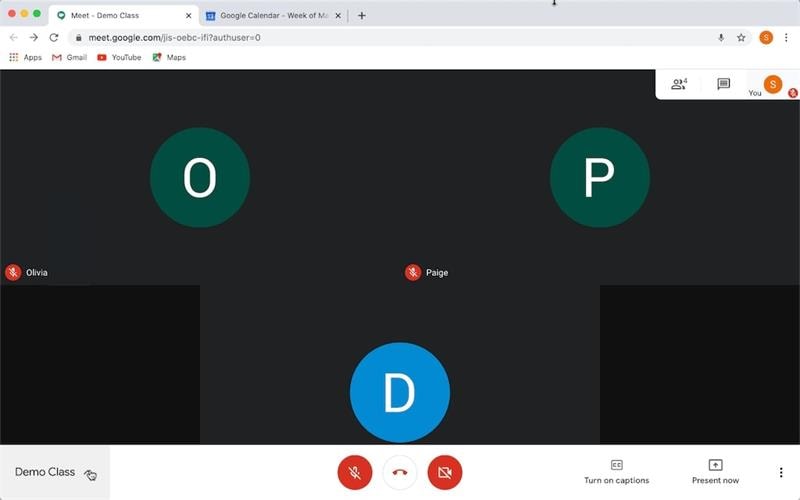Click your own 'You' avatar tile
Screen dimensions: 800x500
pyautogui.click(x=772, y=84)
